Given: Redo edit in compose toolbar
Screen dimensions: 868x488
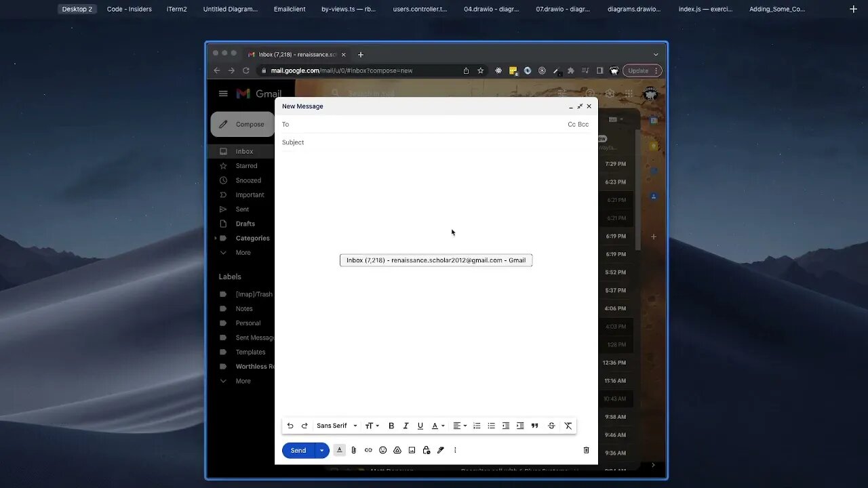Looking at the screenshot, I should point(304,426).
